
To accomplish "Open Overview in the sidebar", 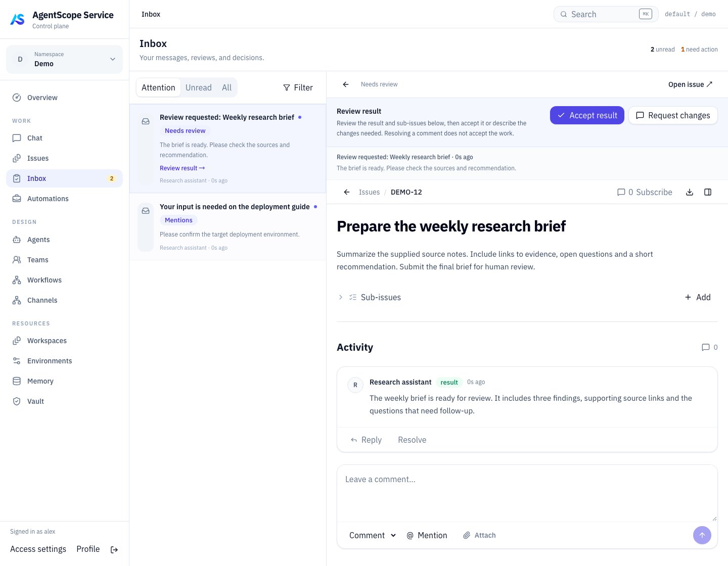I will coord(64,98).
